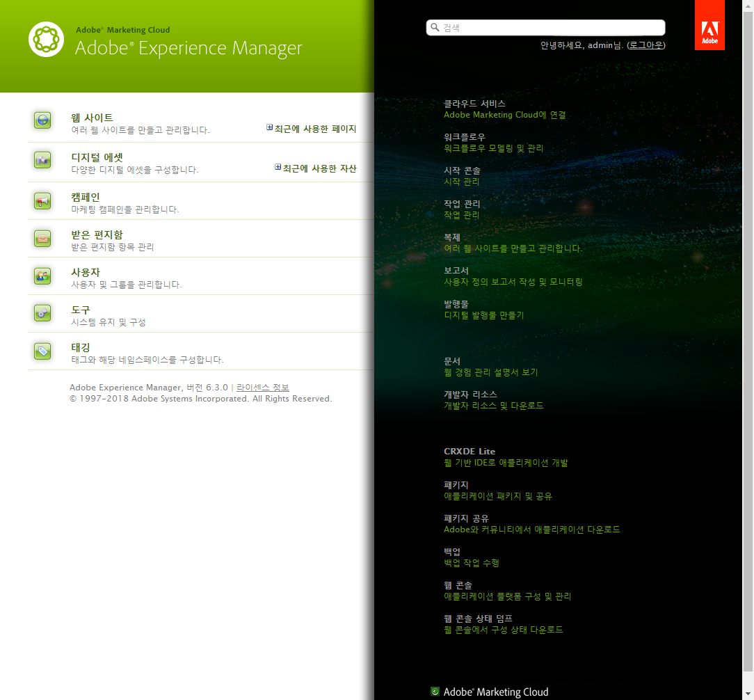Open 웹 경험 관리 설명서 보기 link

(x=490, y=372)
